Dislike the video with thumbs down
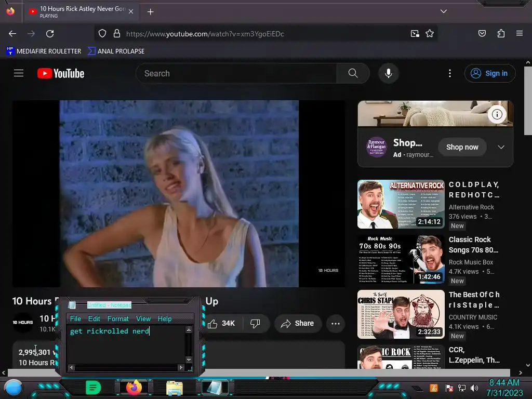 [x=255, y=323]
